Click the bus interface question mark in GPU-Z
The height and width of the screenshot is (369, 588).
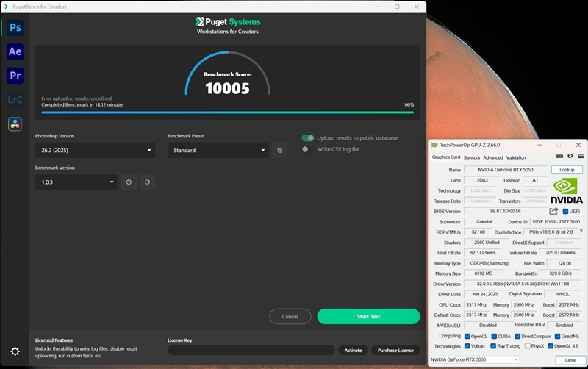point(581,232)
